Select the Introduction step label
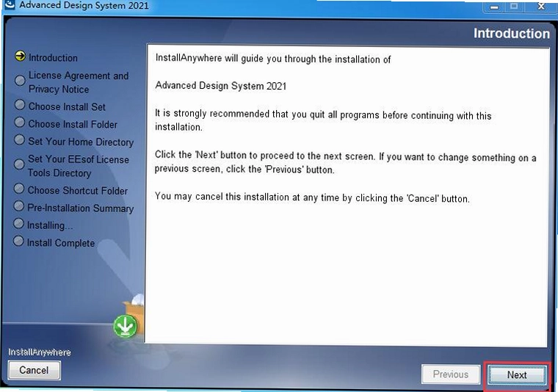The image size is (558, 392). [x=53, y=58]
